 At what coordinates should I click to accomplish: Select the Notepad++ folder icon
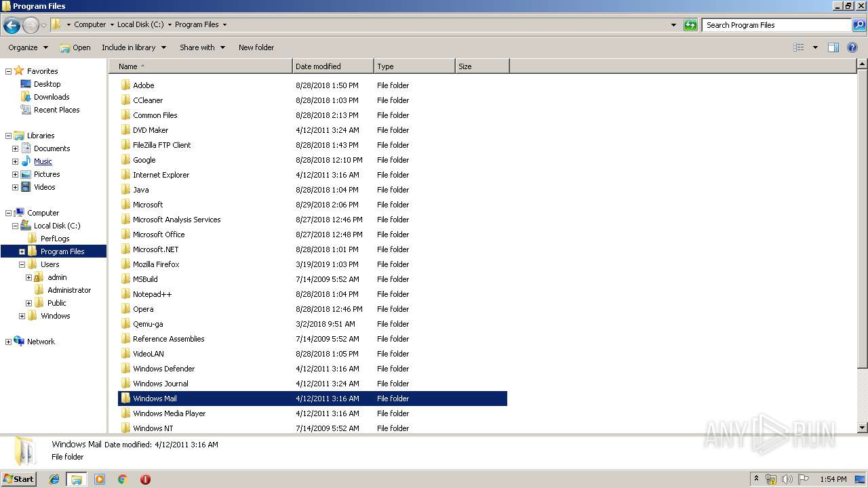pyautogui.click(x=125, y=294)
